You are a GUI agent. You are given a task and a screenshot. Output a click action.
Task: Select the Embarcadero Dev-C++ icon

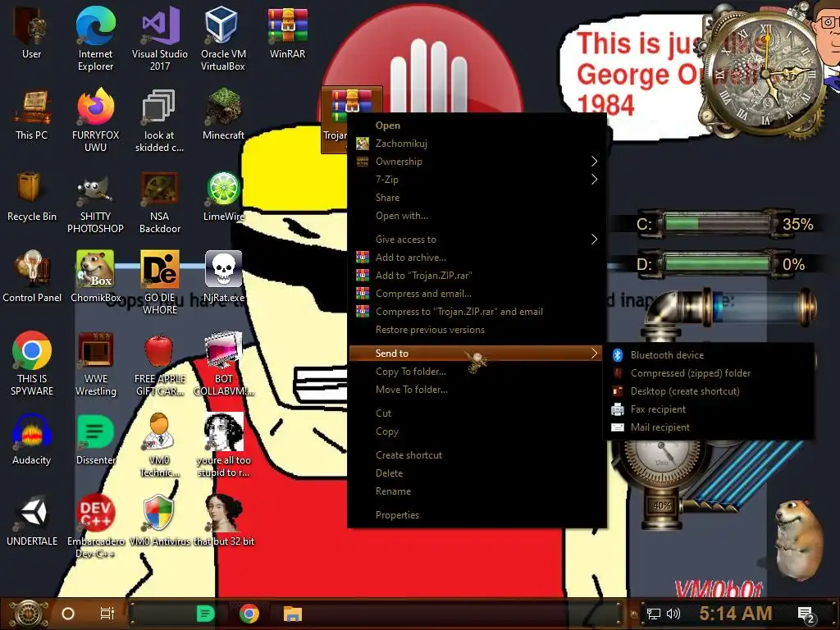click(95, 526)
